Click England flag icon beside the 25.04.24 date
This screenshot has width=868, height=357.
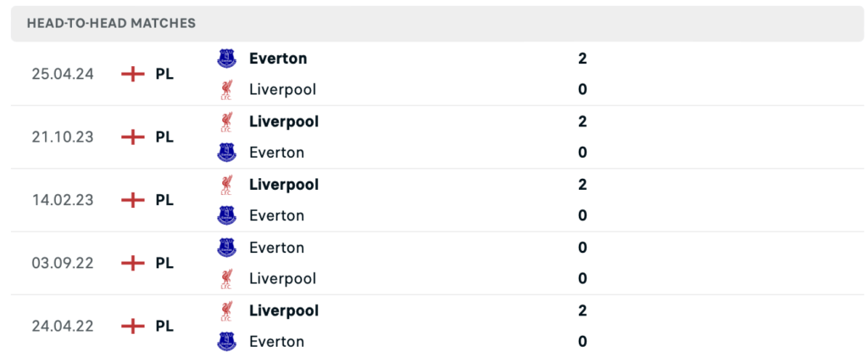point(133,74)
